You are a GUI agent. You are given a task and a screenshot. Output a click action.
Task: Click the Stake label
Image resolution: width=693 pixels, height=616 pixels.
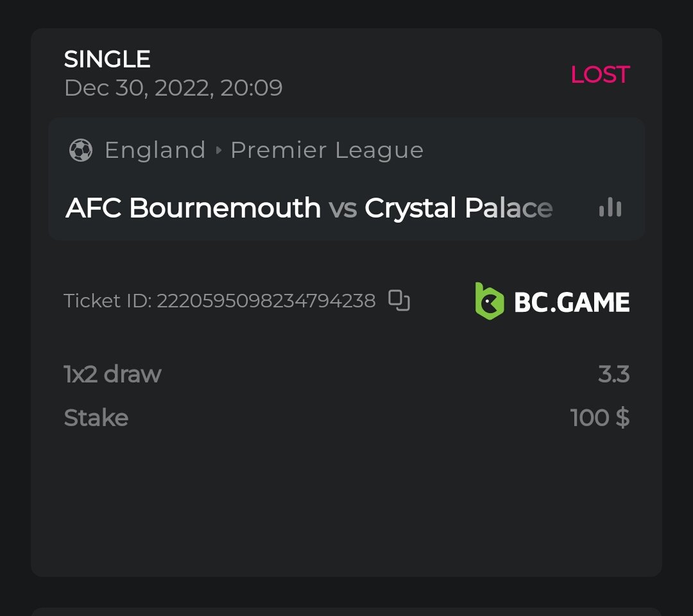click(96, 418)
